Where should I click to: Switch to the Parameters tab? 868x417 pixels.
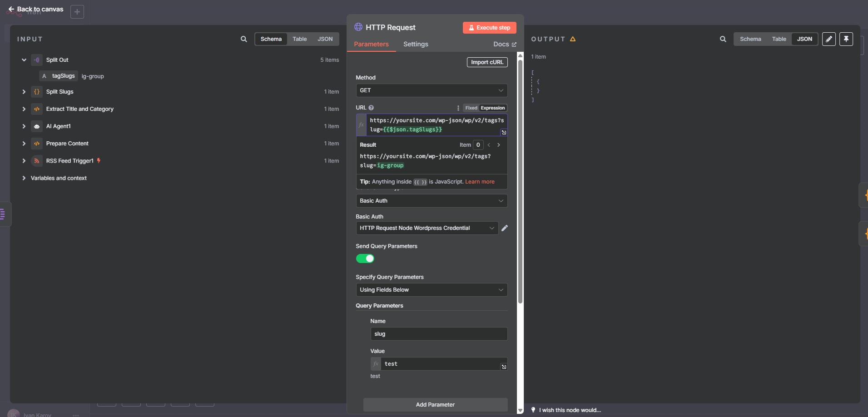coord(371,44)
